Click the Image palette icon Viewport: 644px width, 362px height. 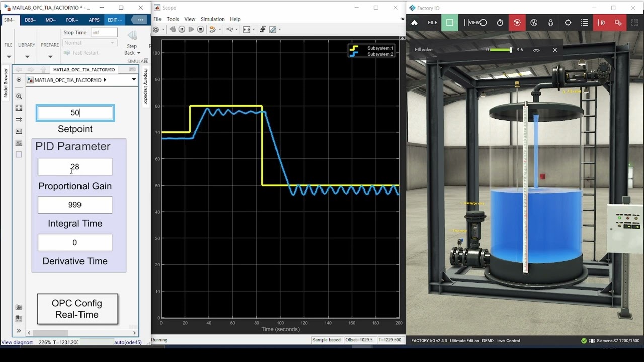coord(19,143)
